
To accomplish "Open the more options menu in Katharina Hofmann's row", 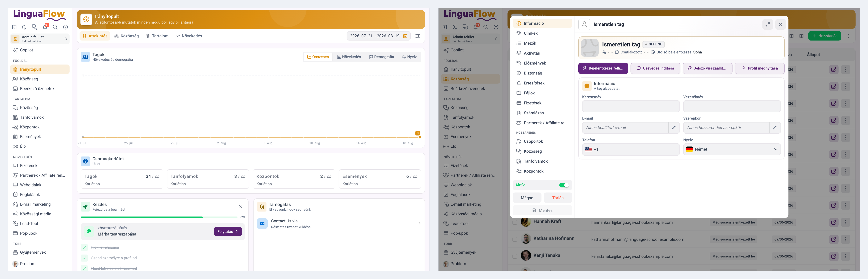I will [845, 239].
